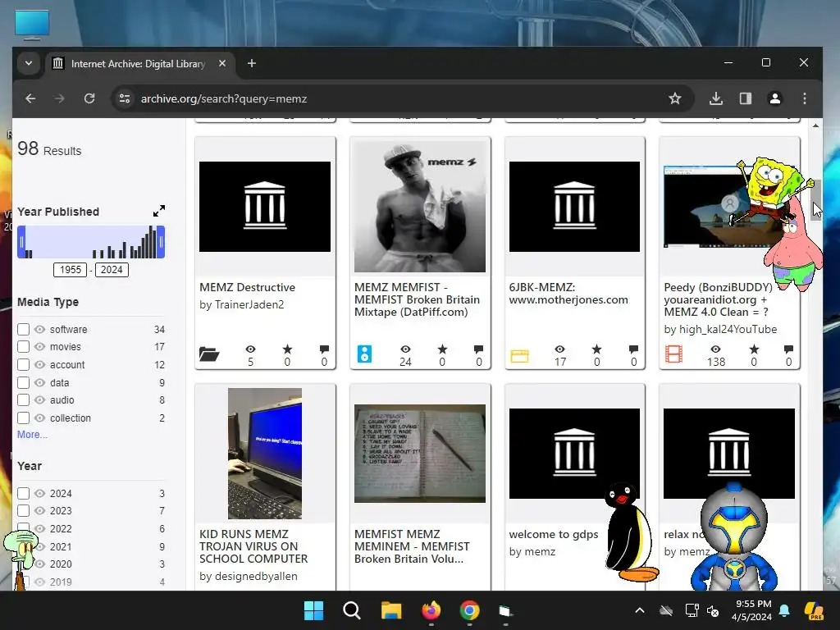Click left handle of year range slider
This screenshot has width=840, height=630.
tap(21, 242)
